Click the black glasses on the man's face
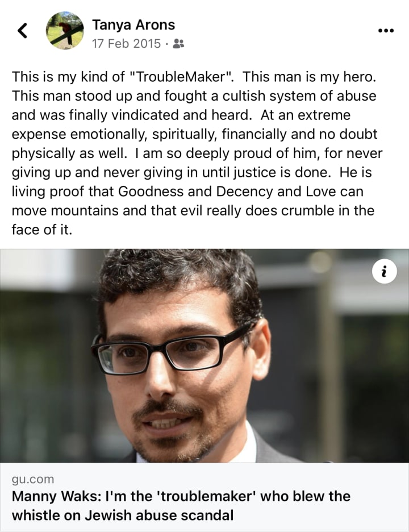 [x=170, y=351]
